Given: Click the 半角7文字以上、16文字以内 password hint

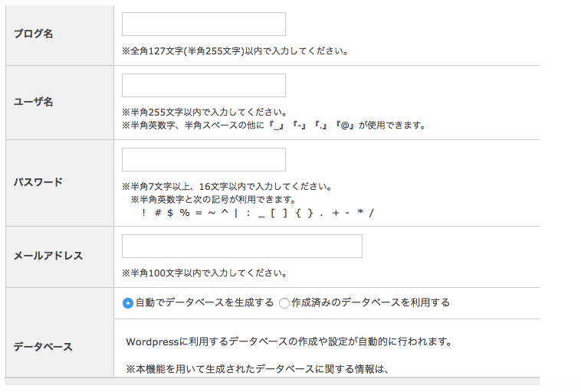Looking at the screenshot, I should point(227,186).
